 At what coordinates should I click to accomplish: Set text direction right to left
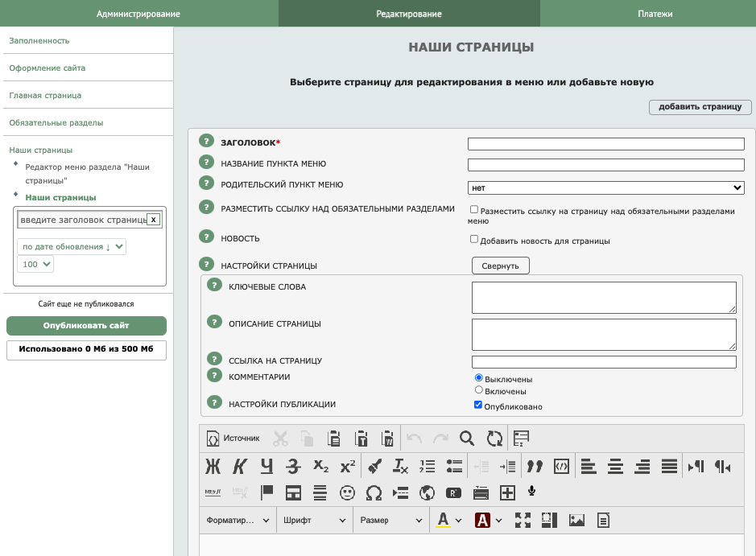723,466
